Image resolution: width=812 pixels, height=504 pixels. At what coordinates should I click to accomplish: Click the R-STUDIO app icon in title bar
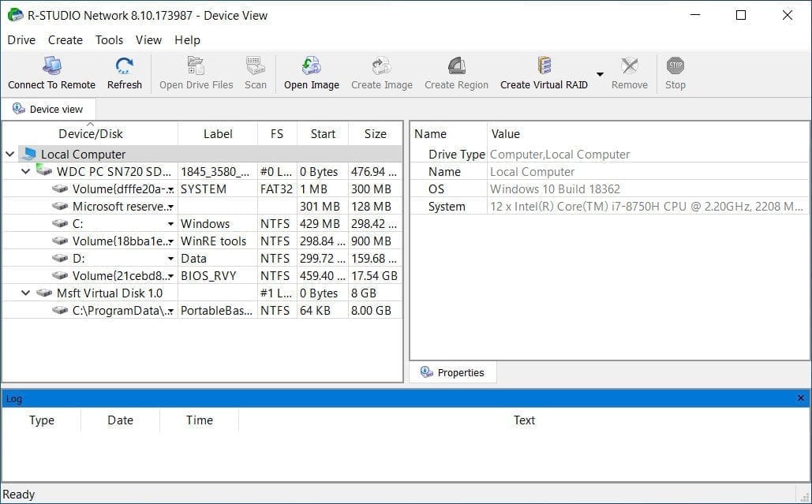[15, 15]
